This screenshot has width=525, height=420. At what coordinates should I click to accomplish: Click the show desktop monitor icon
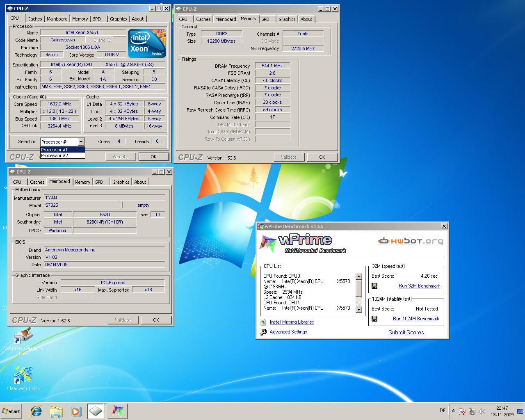click(520, 411)
